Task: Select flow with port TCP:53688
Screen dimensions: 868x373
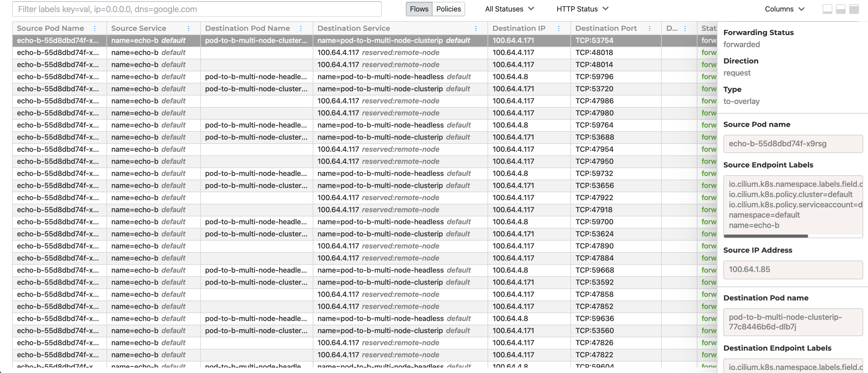Action: pyautogui.click(x=364, y=137)
